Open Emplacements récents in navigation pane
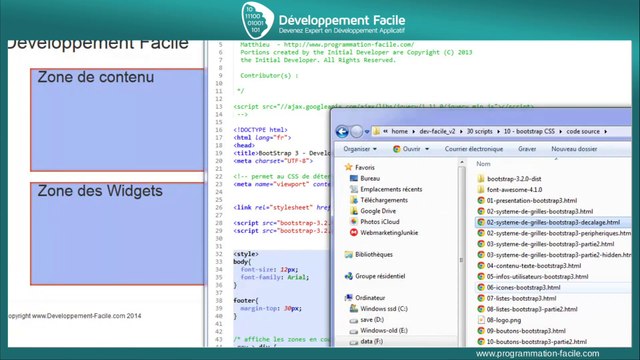 (386, 189)
